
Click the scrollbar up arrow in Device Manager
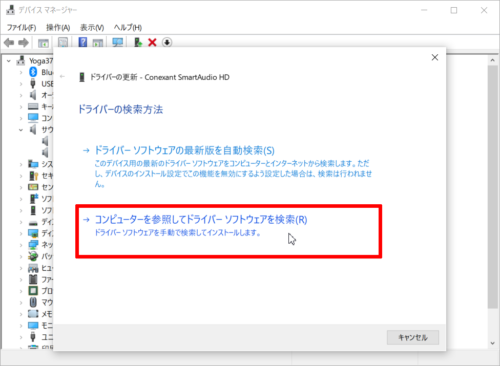tap(492, 60)
